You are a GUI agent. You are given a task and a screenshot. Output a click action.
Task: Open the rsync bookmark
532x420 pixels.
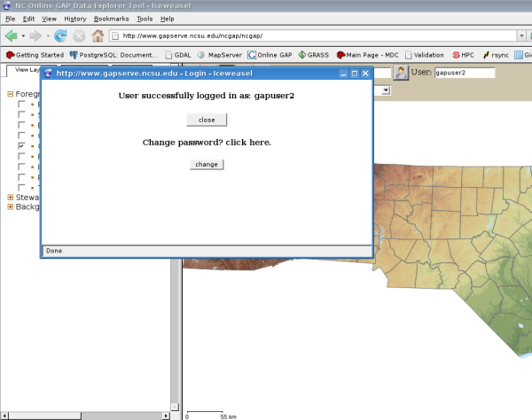[x=496, y=55]
